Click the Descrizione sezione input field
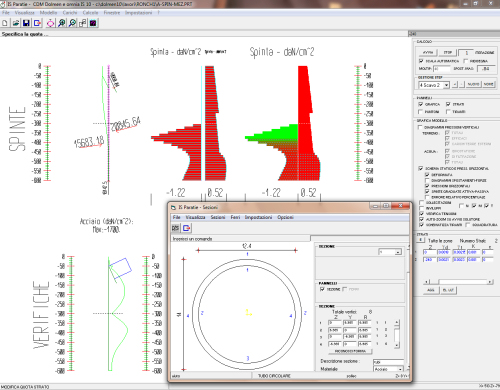This screenshot has width=500, height=390. point(388,362)
